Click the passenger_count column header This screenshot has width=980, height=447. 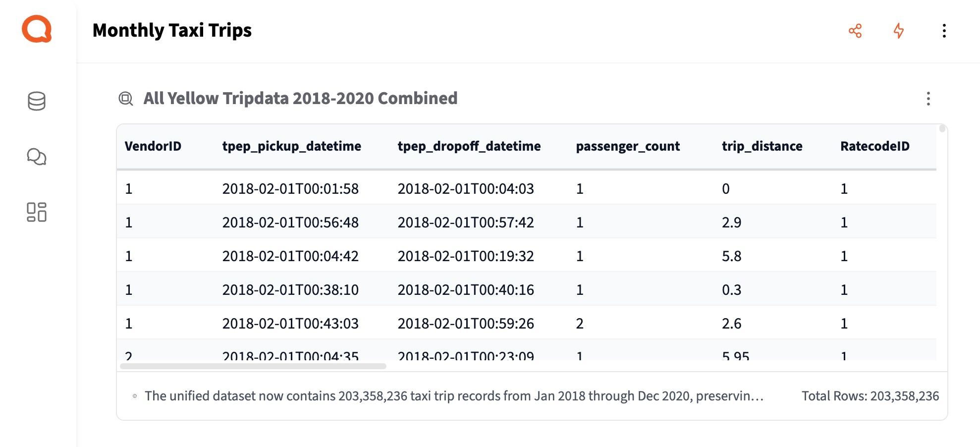pyautogui.click(x=628, y=146)
